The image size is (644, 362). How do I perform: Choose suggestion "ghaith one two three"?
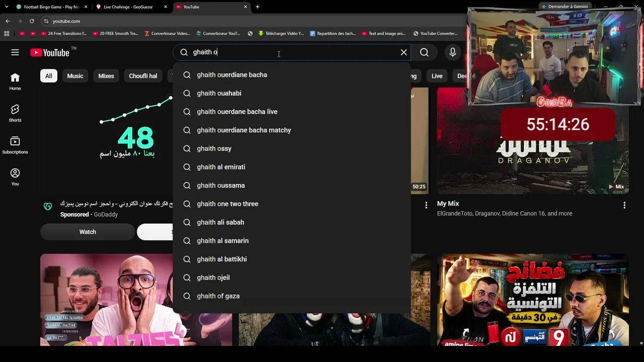(x=292, y=204)
